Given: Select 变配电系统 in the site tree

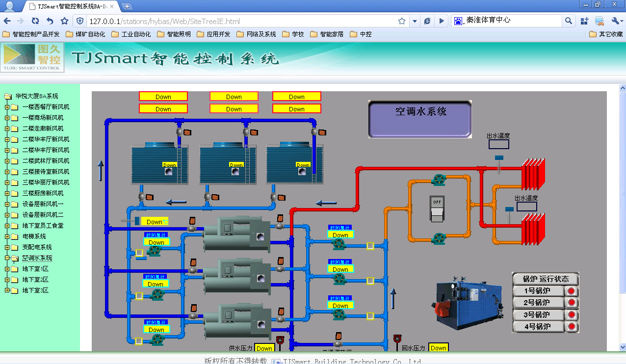Looking at the screenshot, I should click(x=37, y=247).
